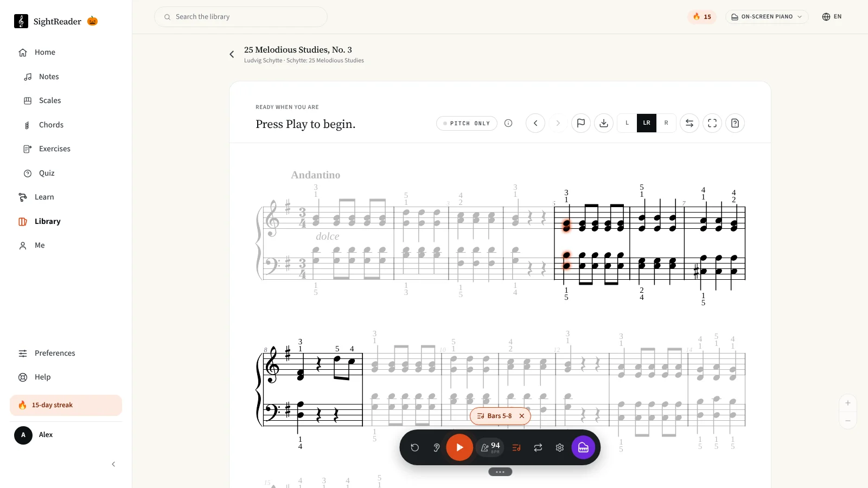Click the flag bookmark icon
The image size is (868, 488).
(x=581, y=123)
